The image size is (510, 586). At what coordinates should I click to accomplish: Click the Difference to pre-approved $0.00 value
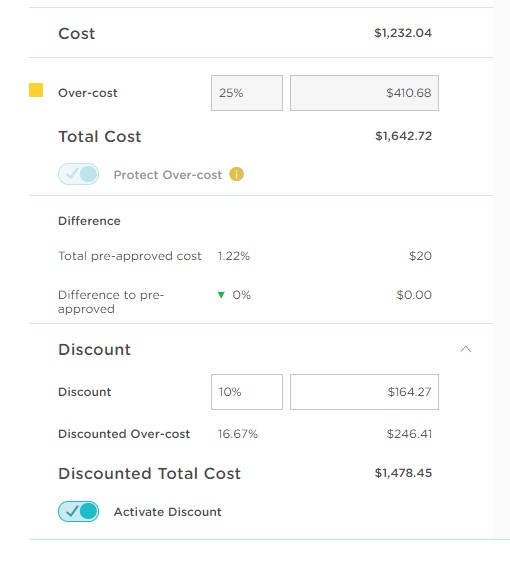click(x=414, y=295)
